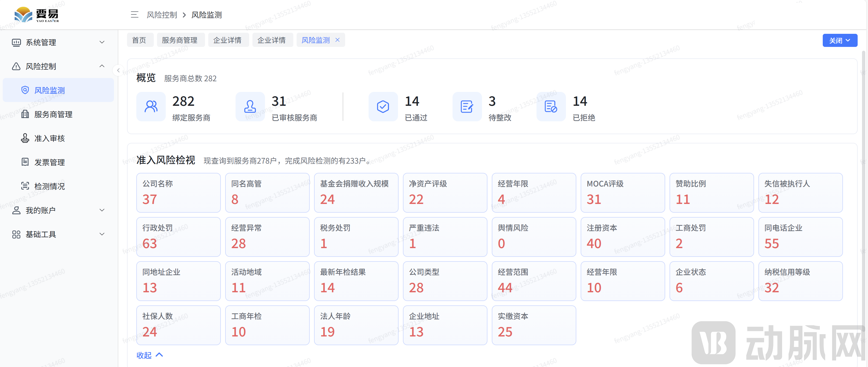Click the 待整改 edit document icon
The width and height of the screenshot is (868, 367).
pyautogui.click(x=467, y=107)
